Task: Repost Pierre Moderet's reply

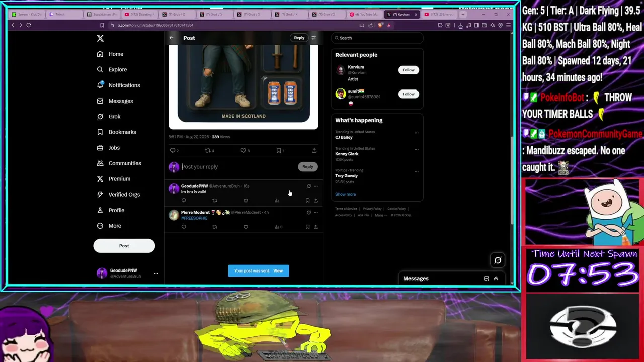Action: (x=215, y=227)
